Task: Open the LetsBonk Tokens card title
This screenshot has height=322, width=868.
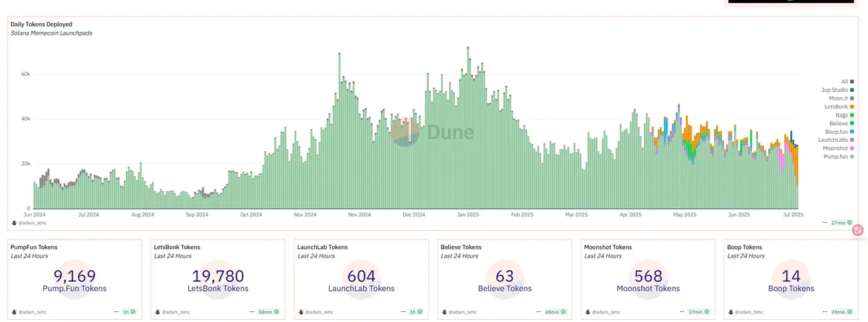Action: coord(177,247)
